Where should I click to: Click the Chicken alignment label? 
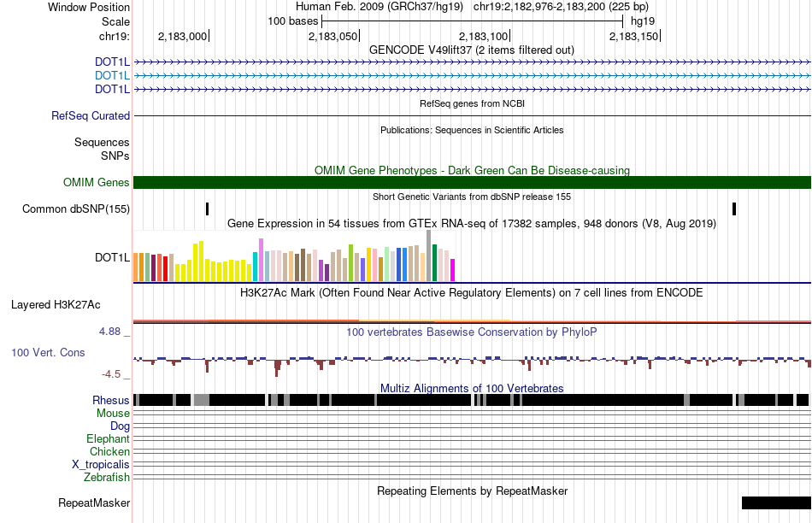click(109, 451)
